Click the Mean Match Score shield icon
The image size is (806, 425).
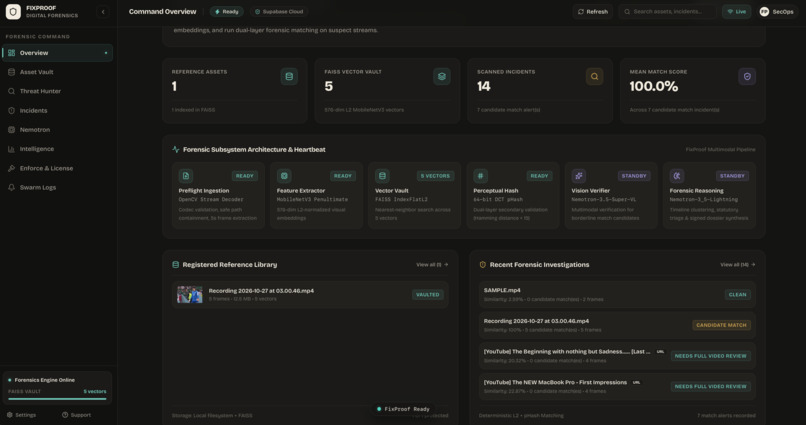(747, 77)
